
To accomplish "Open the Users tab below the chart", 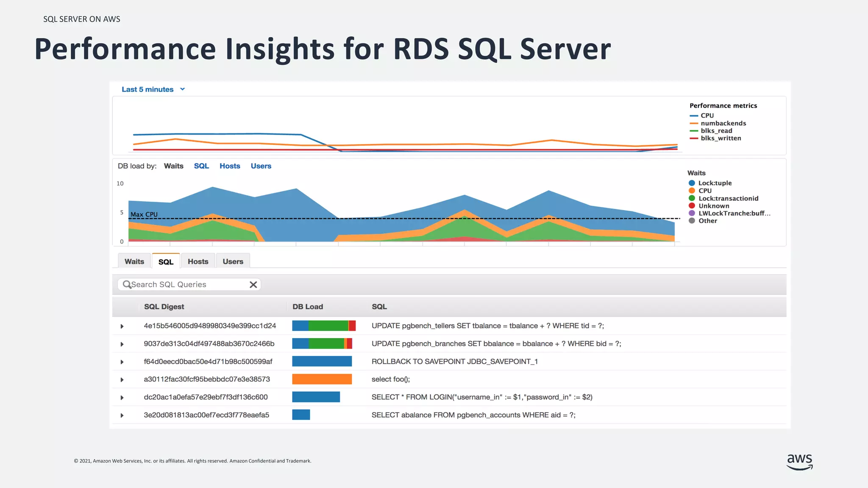I will tap(233, 261).
